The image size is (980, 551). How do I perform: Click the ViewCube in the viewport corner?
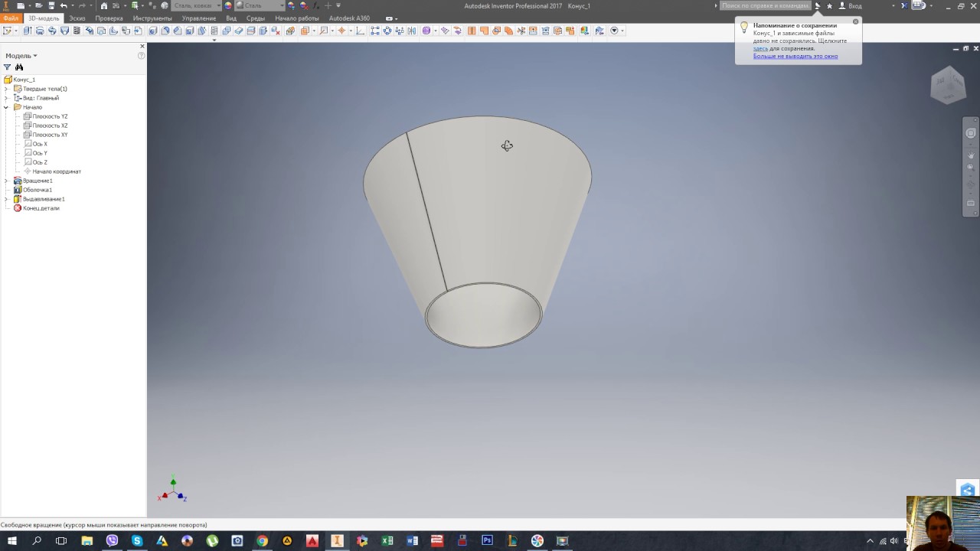coord(947,85)
